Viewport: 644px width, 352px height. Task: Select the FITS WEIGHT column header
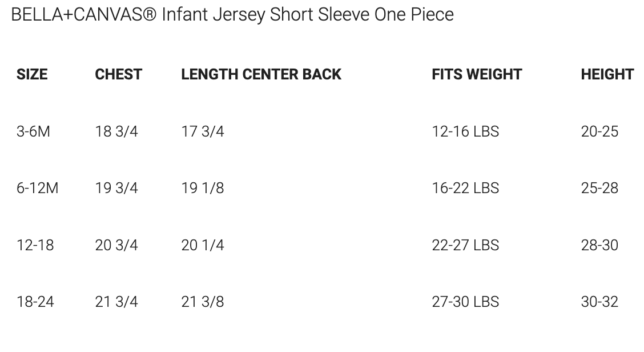[x=477, y=74]
